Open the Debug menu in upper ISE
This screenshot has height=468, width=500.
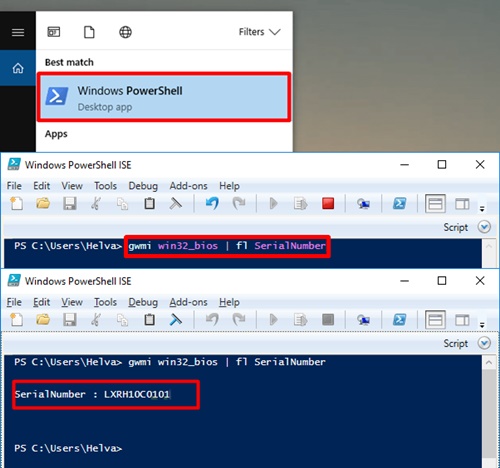tap(143, 186)
